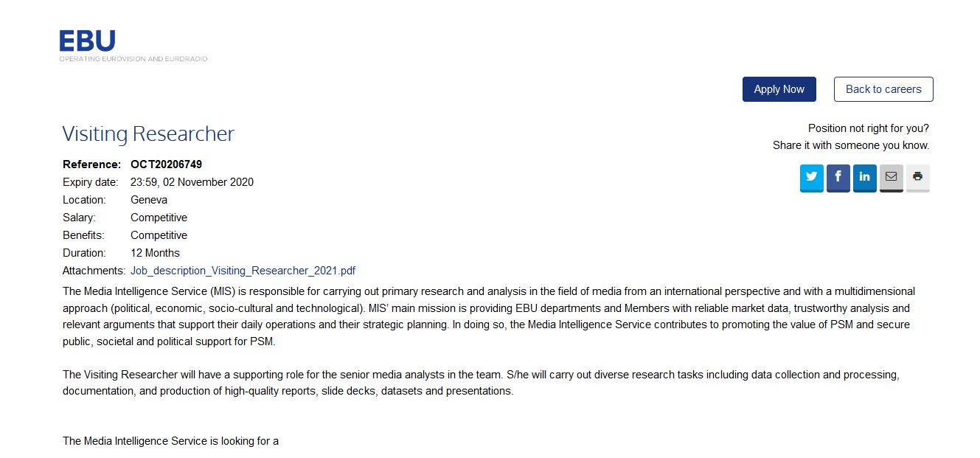Click the Benefits value Competitive

[159, 235]
